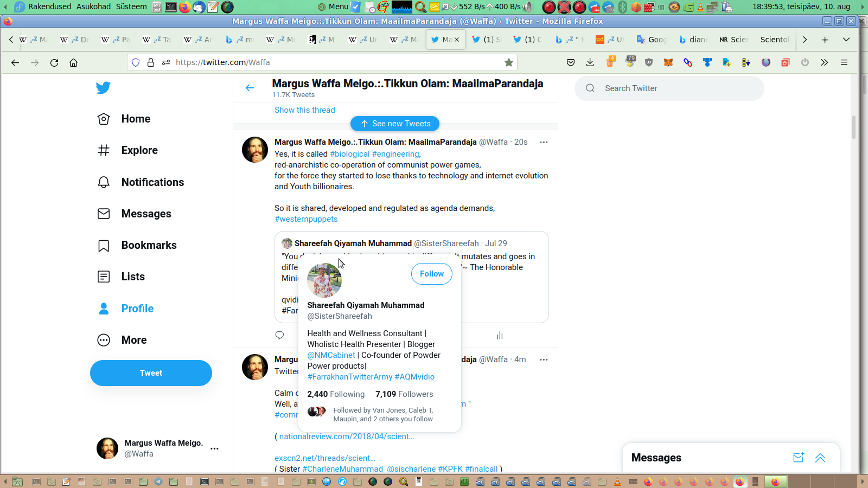The image size is (868, 488).
Task: Close the current Twitter tab
Action: pos(457,40)
